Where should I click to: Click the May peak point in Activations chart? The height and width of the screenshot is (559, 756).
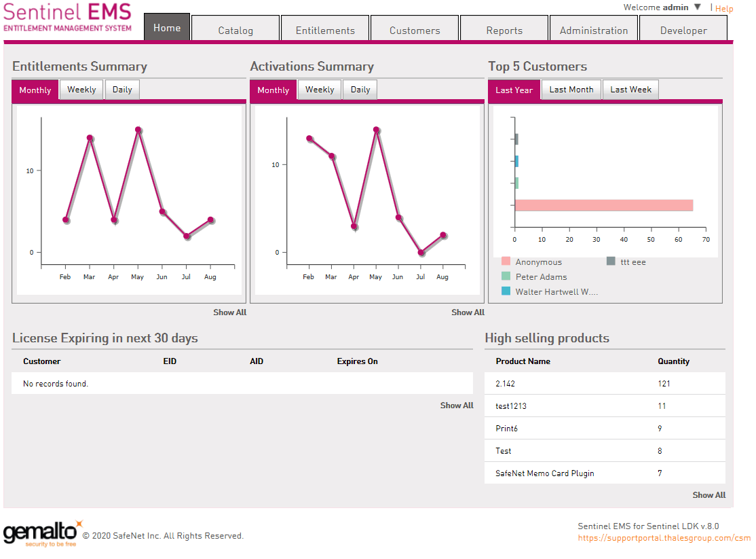[376, 130]
